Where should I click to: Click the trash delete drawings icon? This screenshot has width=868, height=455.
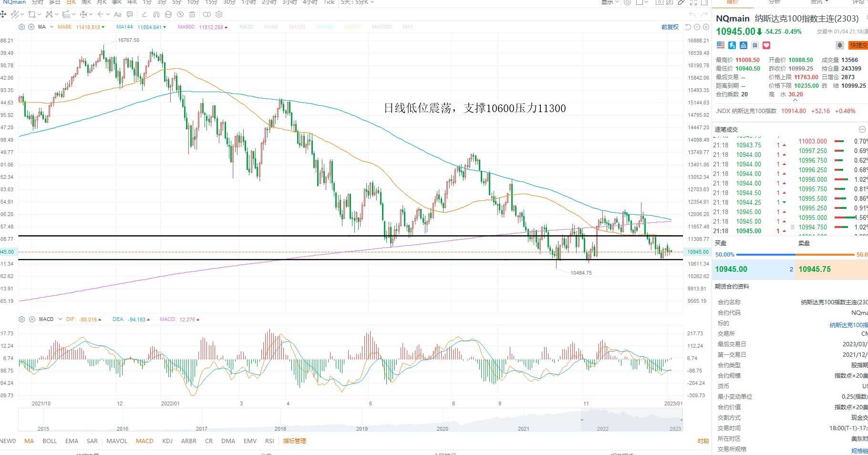(192, 14)
